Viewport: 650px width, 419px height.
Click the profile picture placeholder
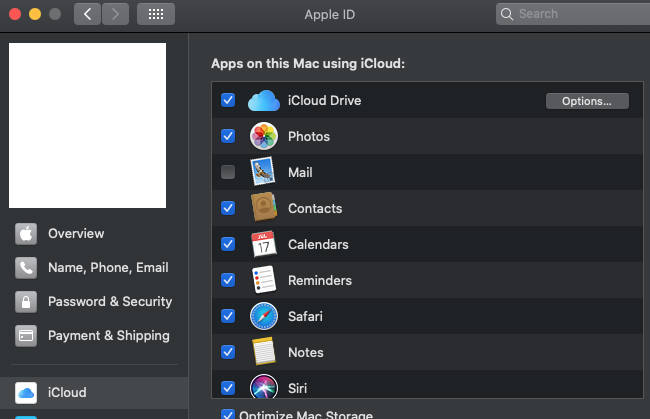coord(87,126)
